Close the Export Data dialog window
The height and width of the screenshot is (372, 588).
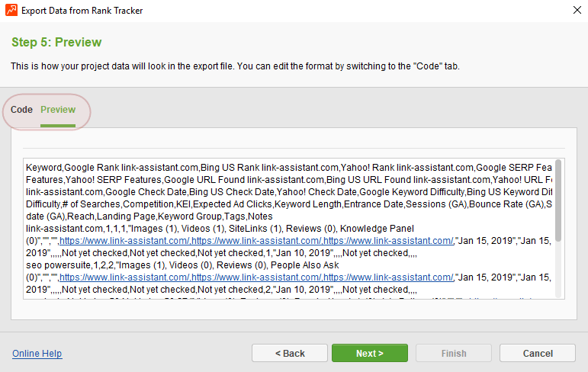tap(577, 10)
